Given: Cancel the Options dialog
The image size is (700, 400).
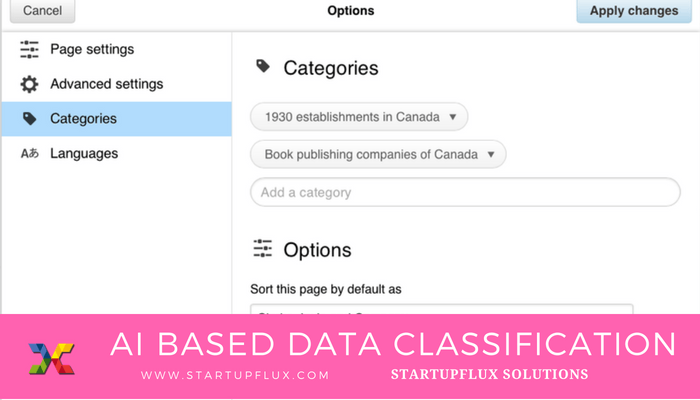Looking at the screenshot, I should tap(42, 11).
